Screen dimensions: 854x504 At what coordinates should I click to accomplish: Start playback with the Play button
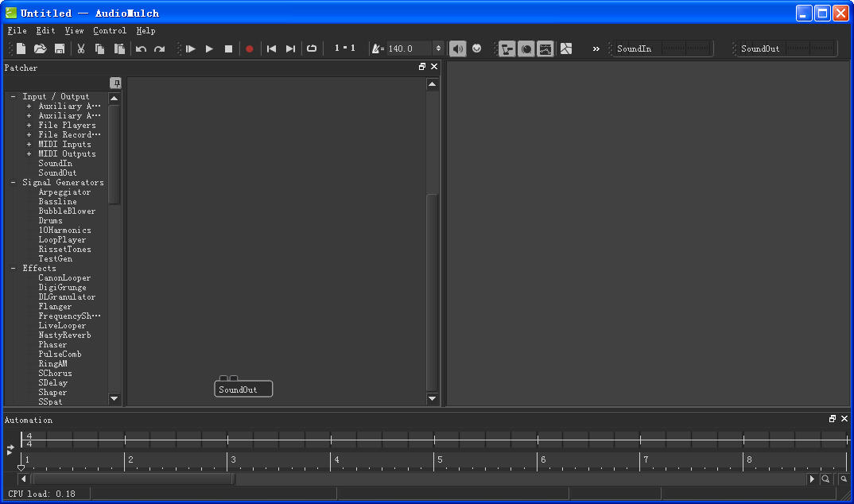209,48
